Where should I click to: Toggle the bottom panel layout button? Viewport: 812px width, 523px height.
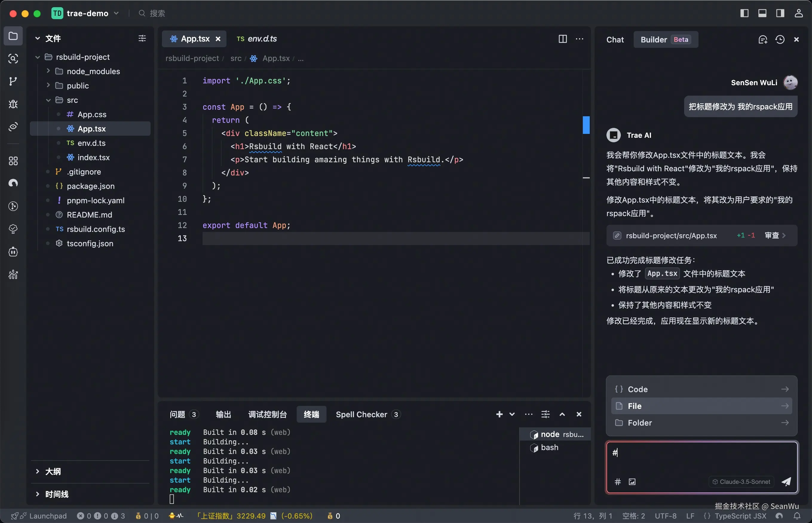click(x=762, y=13)
